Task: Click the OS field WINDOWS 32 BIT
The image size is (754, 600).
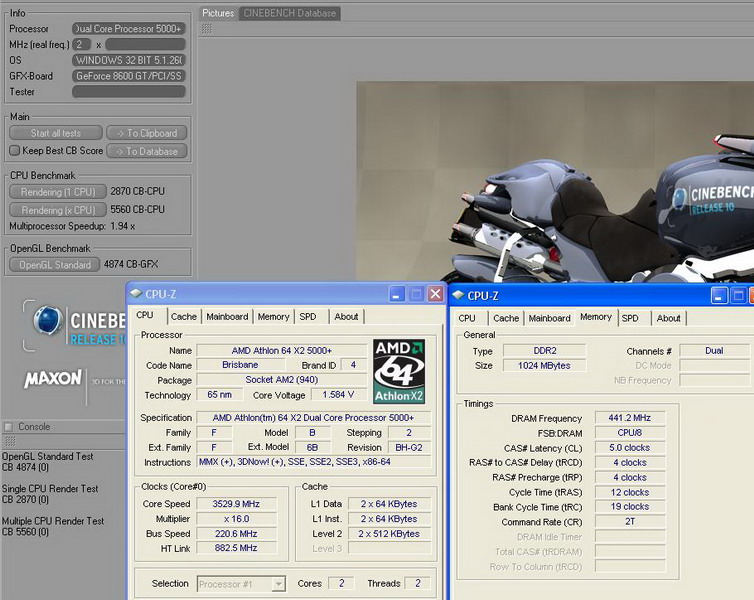Action: pyautogui.click(x=129, y=60)
